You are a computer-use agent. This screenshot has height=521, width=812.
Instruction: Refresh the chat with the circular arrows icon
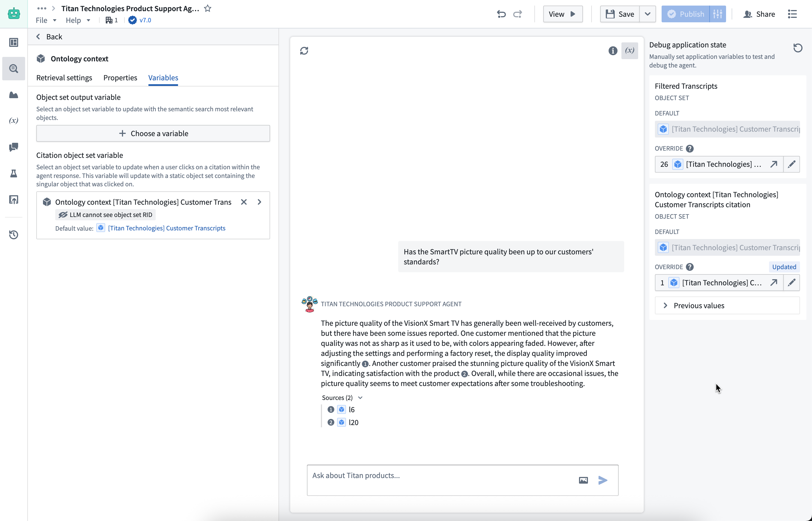304,50
